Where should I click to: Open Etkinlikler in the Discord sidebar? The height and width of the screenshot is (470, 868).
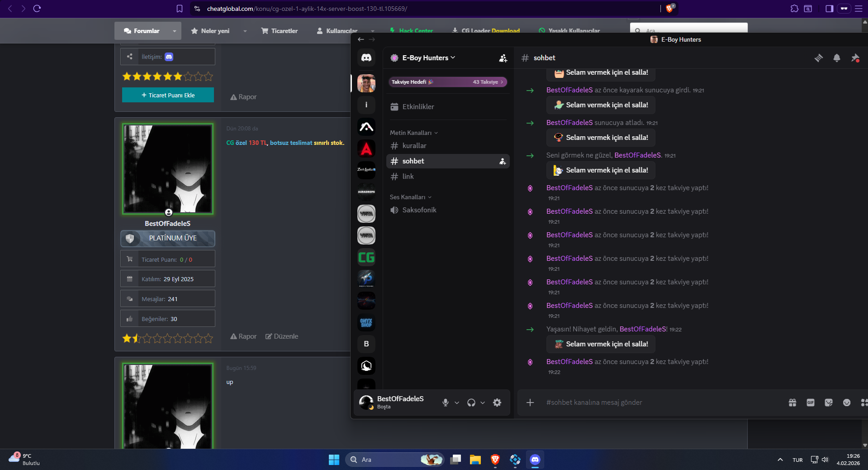click(x=448, y=107)
